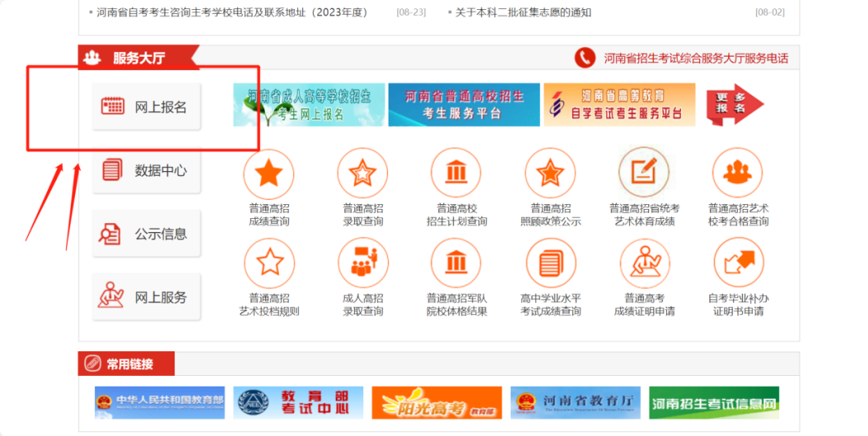Open the 公示信息 sidebar tab

147,234
